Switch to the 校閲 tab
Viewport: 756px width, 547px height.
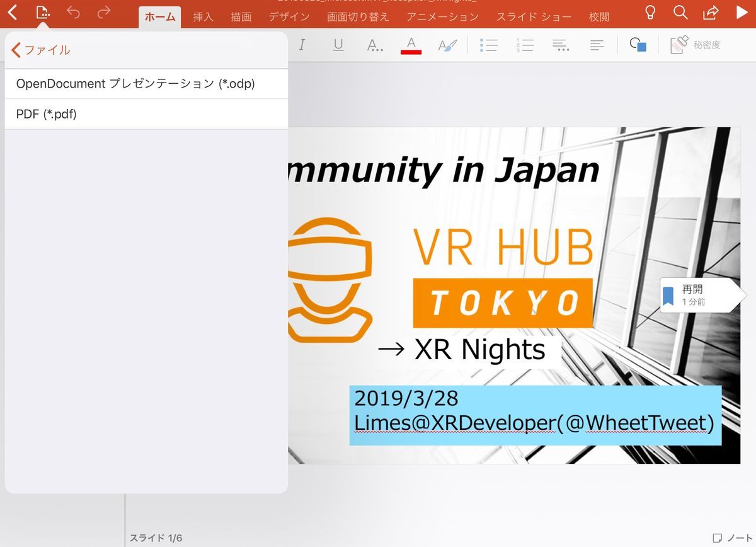[x=599, y=17]
